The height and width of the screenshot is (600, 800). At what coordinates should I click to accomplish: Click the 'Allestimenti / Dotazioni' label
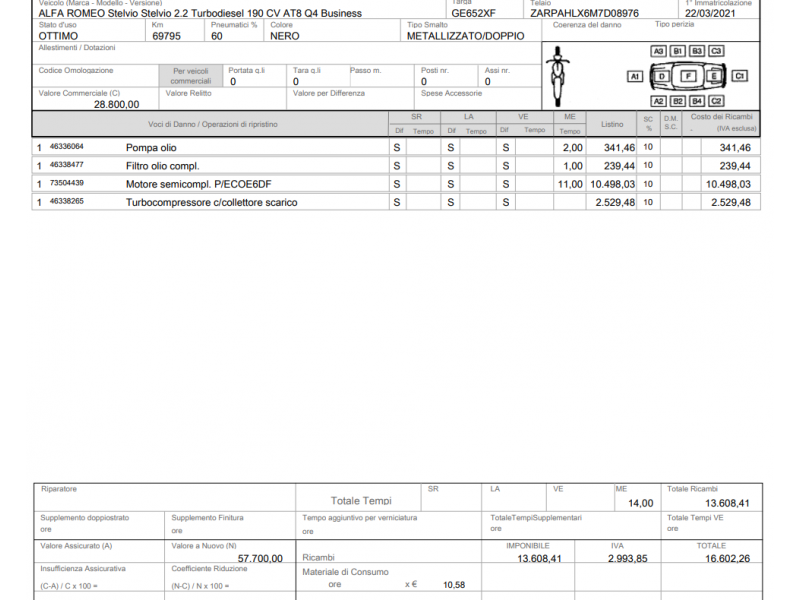[77, 47]
